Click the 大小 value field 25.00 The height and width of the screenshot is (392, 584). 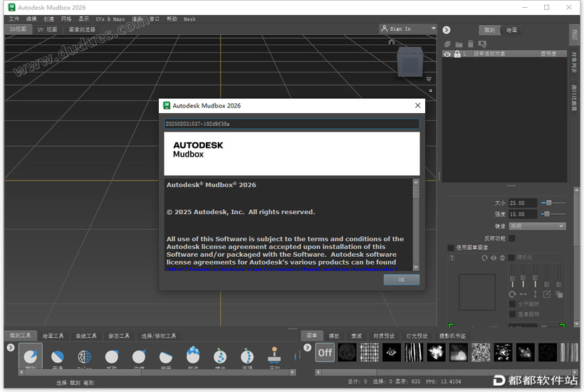tap(523, 203)
